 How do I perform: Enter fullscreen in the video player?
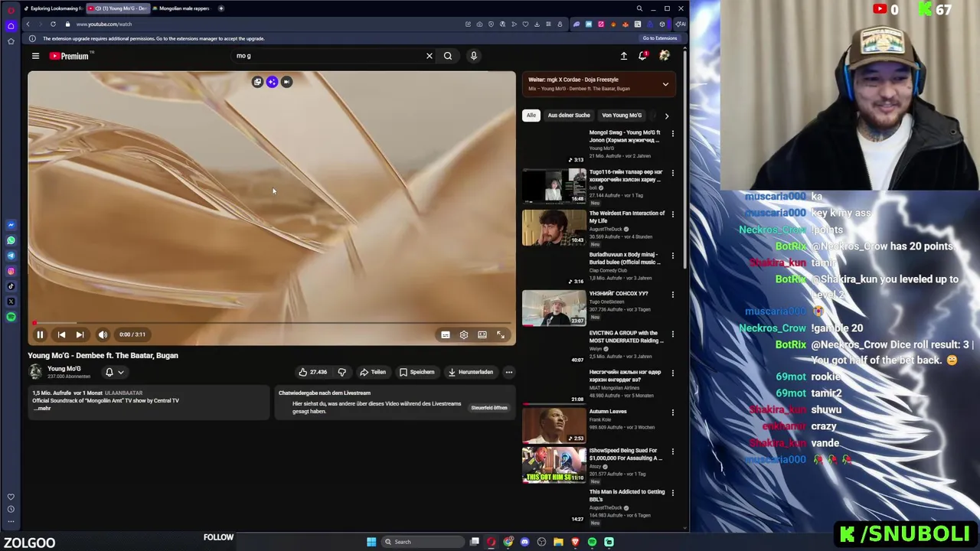click(501, 334)
